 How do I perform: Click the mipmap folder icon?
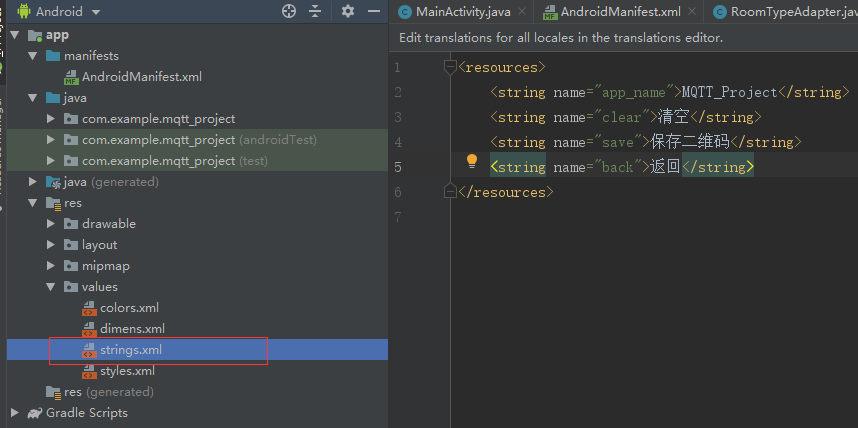tap(71, 266)
